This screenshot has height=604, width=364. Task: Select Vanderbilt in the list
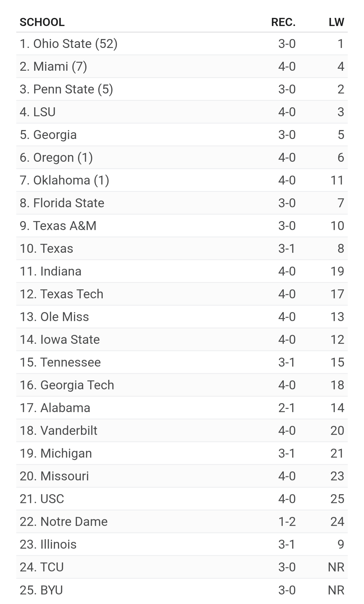[58, 431]
